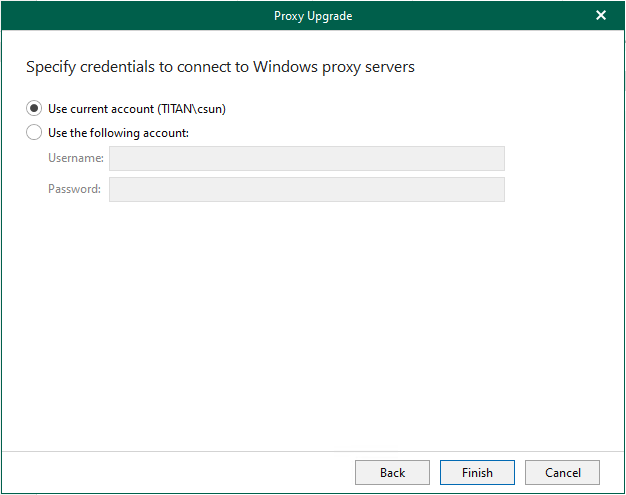The width and height of the screenshot is (626, 495).
Task: Abort the upgrade with Cancel button
Action: pyautogui.click(x=563, y=473)
